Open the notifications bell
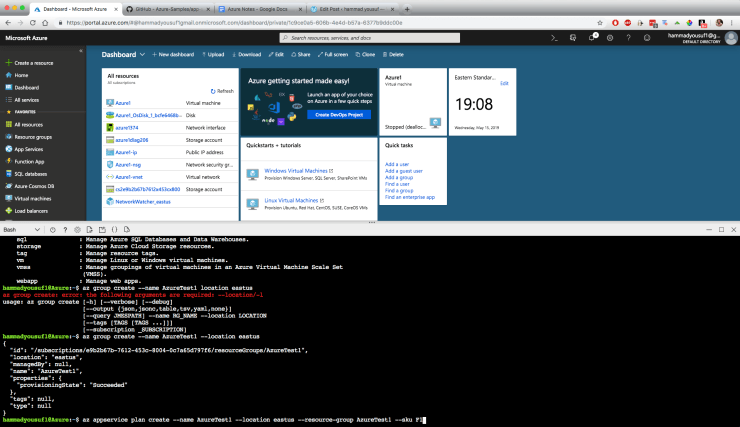Screen dimensions: 740x427 (x=592, y=38)
